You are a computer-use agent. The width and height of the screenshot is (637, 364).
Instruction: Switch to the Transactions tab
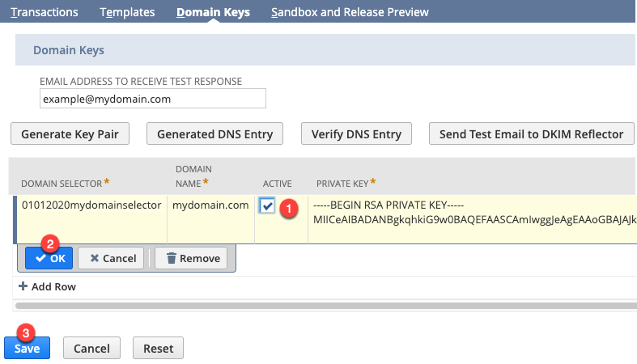pyautogui.click(x=45, y=12)
